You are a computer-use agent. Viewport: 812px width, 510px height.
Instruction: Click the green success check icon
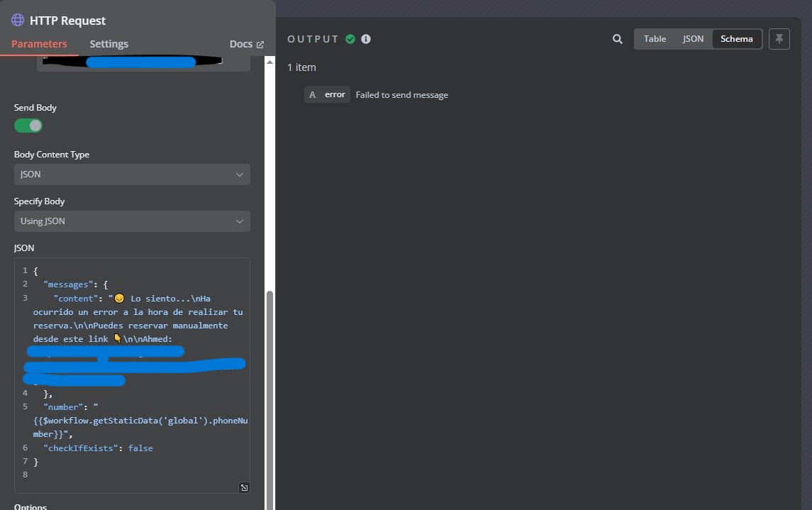350,39
